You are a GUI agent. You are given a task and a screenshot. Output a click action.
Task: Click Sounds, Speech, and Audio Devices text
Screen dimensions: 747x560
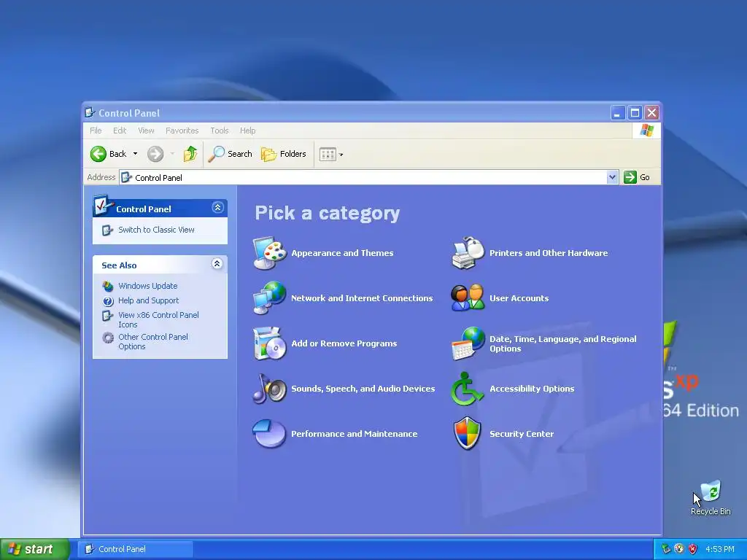click(363, 389)
